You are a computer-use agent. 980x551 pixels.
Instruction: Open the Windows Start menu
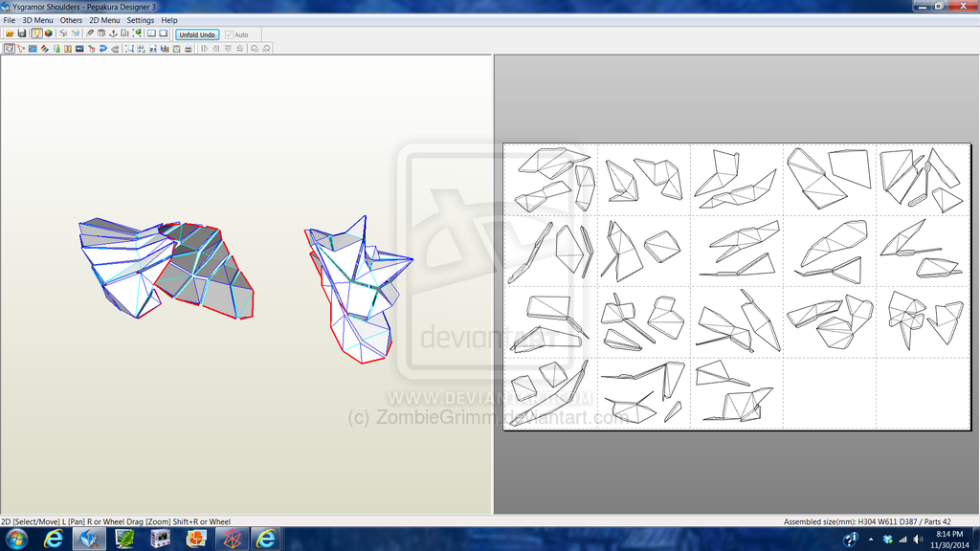[x=15, y=539]
